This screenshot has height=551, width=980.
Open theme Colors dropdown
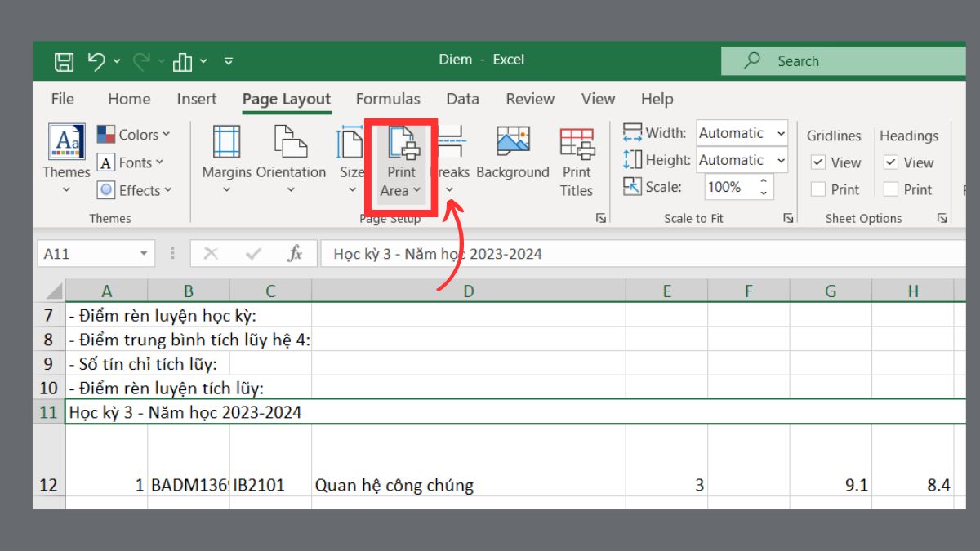click(x=134, y=135)
